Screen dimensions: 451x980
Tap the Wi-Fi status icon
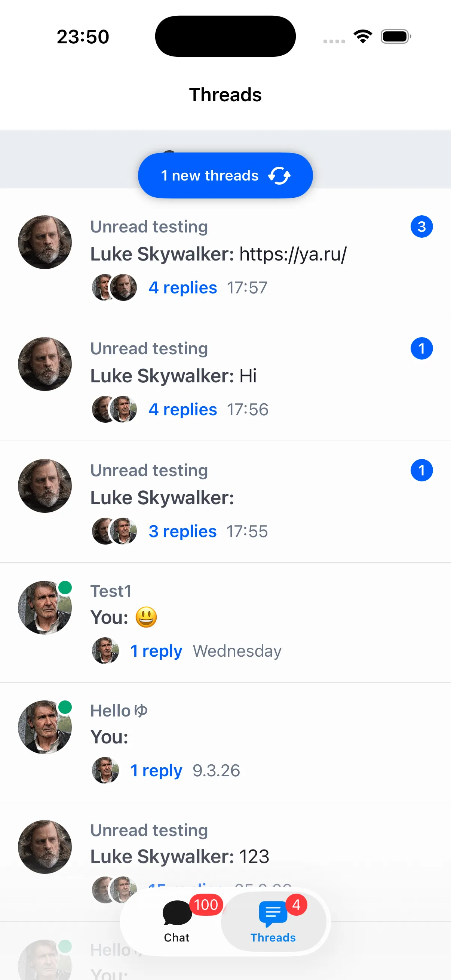tap(363, 37)
